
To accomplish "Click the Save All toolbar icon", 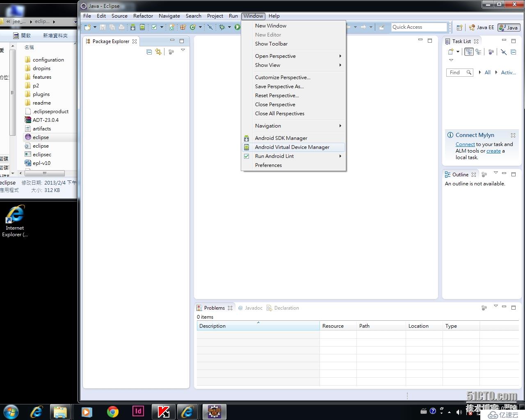I will pyautogui.click(x=112, y=27).
